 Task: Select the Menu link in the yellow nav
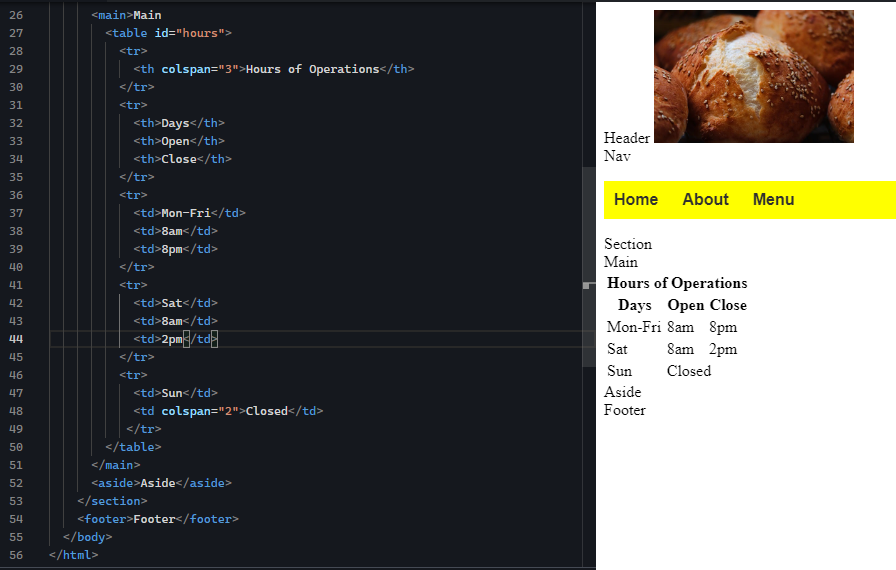point(773,200)
